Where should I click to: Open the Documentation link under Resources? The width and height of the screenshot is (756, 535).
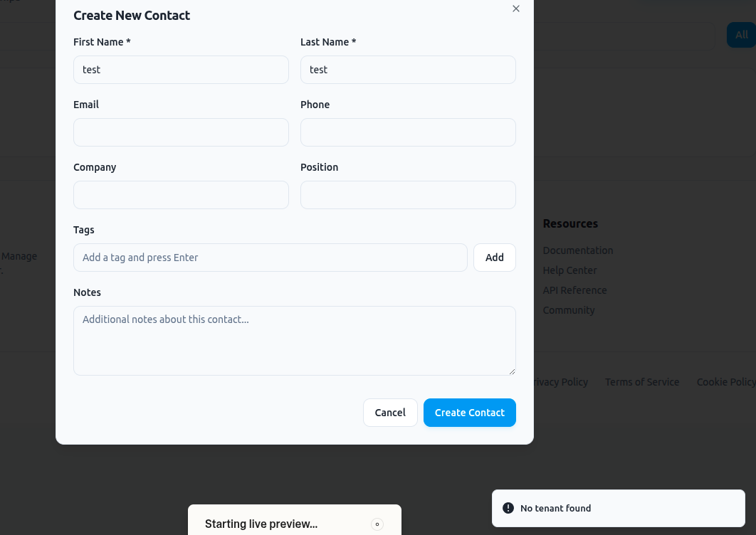(x=577, y=250)
